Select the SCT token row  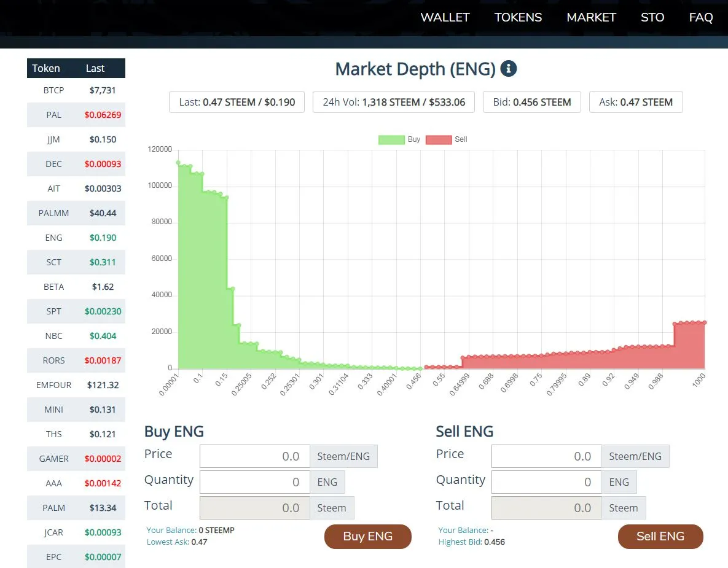pyautogui.click(x=76, y=262)
